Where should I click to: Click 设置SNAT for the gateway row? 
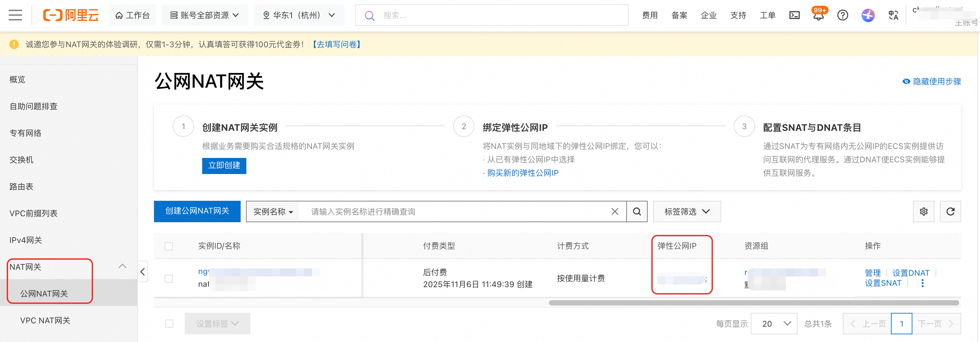pos(883,283)
